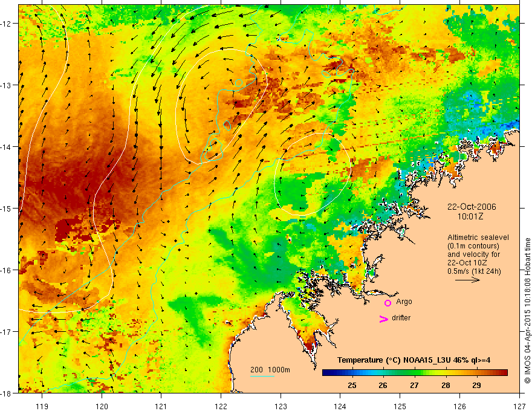532x411 pixels.
Task: Click the latitude axis label -14
Action: (7, 147)
